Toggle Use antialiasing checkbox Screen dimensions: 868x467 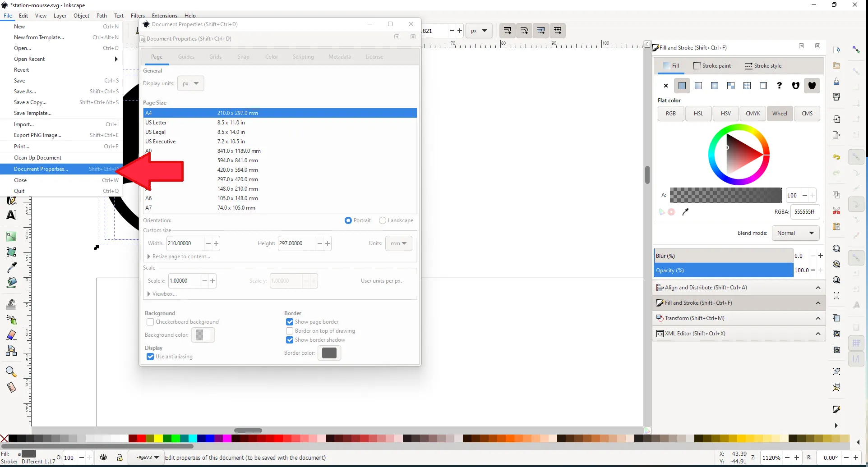coord(150,357)
